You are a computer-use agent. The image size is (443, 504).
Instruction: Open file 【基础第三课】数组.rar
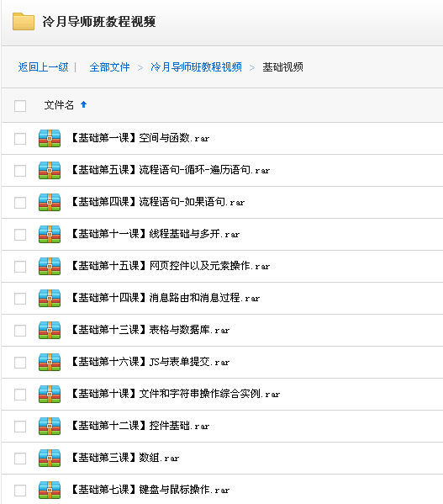125,458
